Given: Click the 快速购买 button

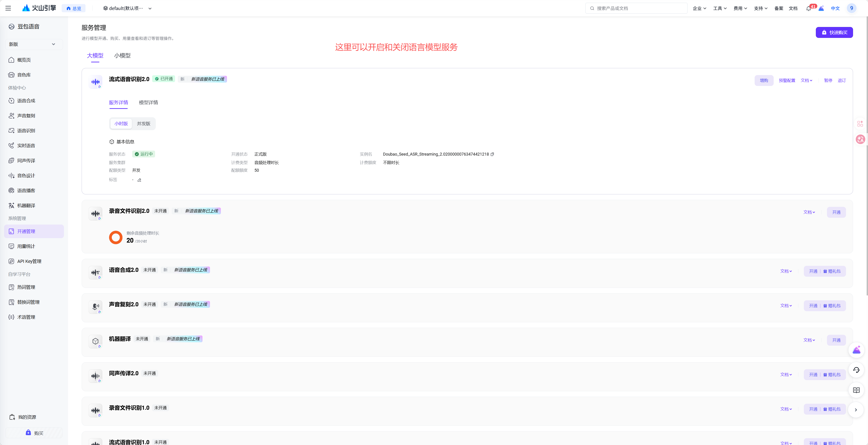Looking at the screenshot, I should click(834, 33).
